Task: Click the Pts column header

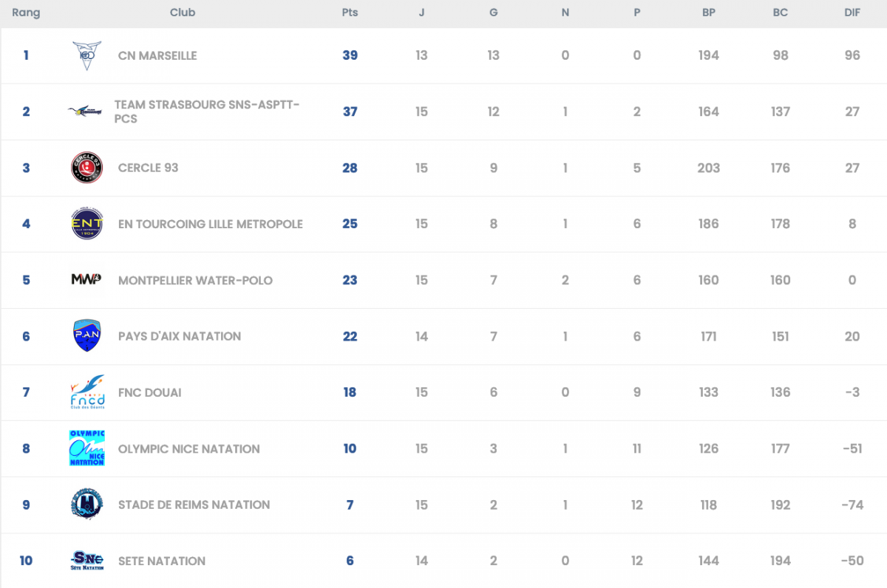Action: pos(350,13)
